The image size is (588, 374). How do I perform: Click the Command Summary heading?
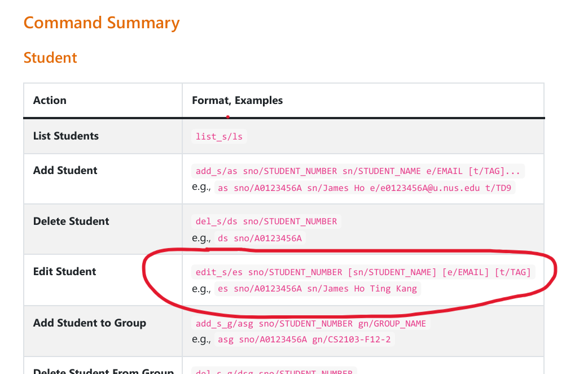click(102, 23)
